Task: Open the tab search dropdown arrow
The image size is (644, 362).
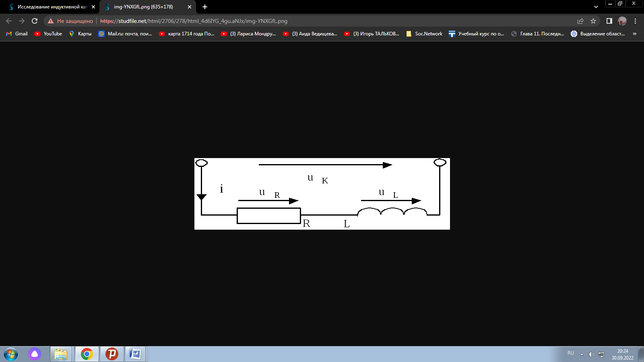Action: 596,7
